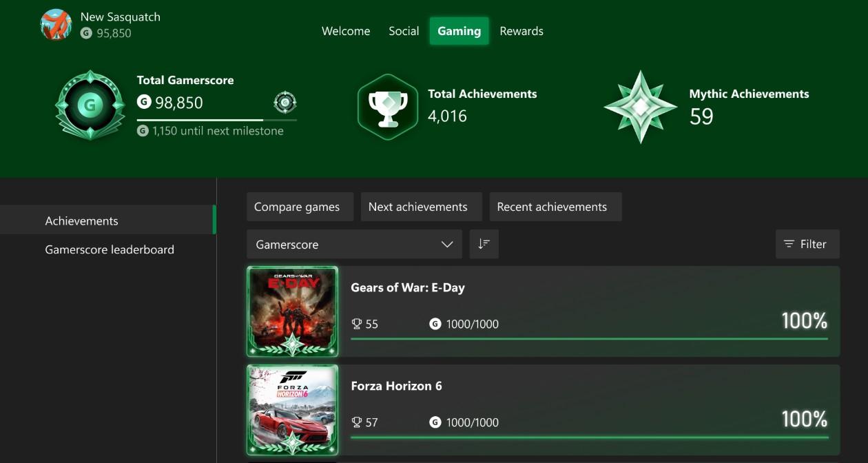
Task: Click the Forza Horizon 6 completion progress bar
Action: [590, 437]
